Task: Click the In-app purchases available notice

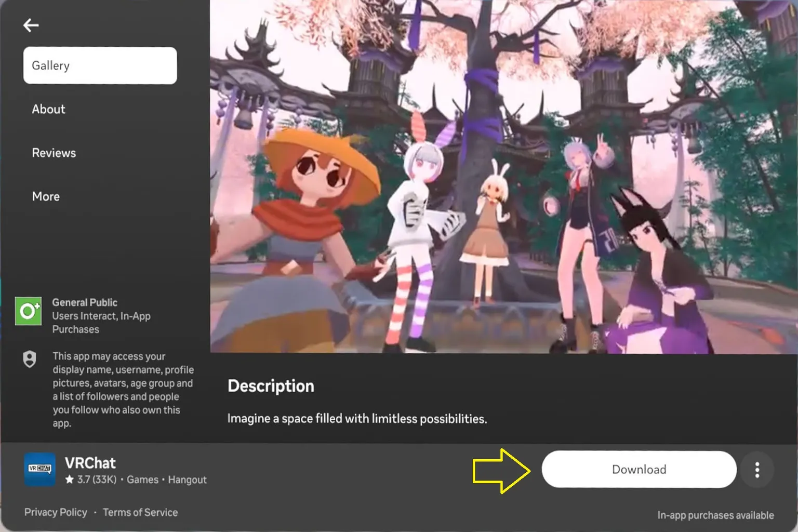Action: coord(716,515)
